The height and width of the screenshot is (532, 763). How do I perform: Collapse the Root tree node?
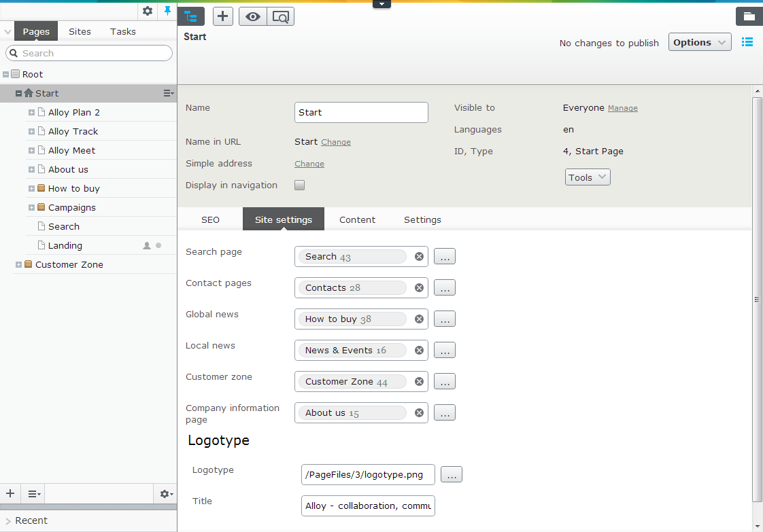click(x=6, y=75)
